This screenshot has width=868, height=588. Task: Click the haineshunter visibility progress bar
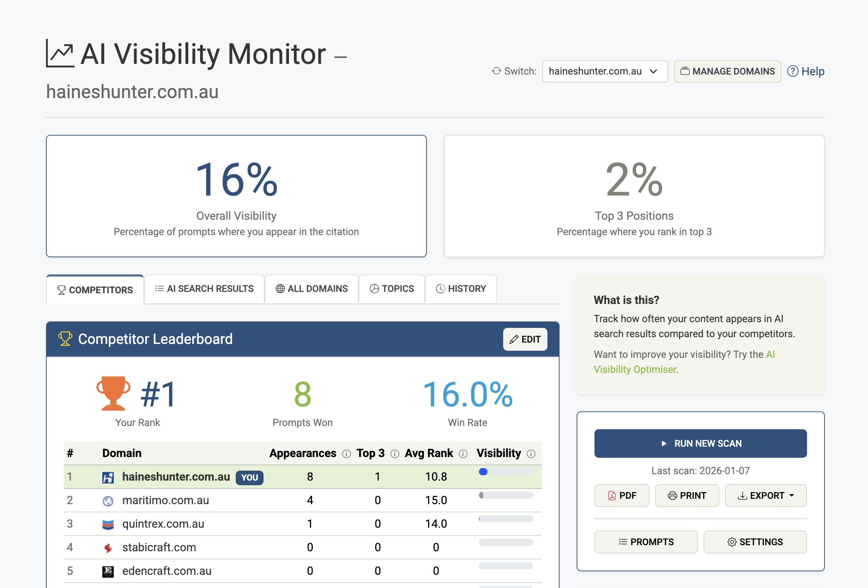[x=506, y=472]
